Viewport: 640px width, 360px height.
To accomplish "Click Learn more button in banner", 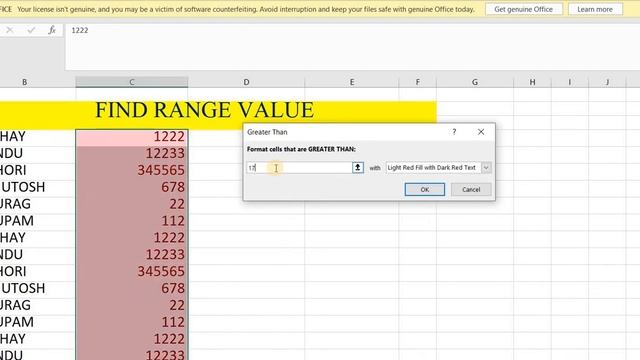I will coord(595,9).
